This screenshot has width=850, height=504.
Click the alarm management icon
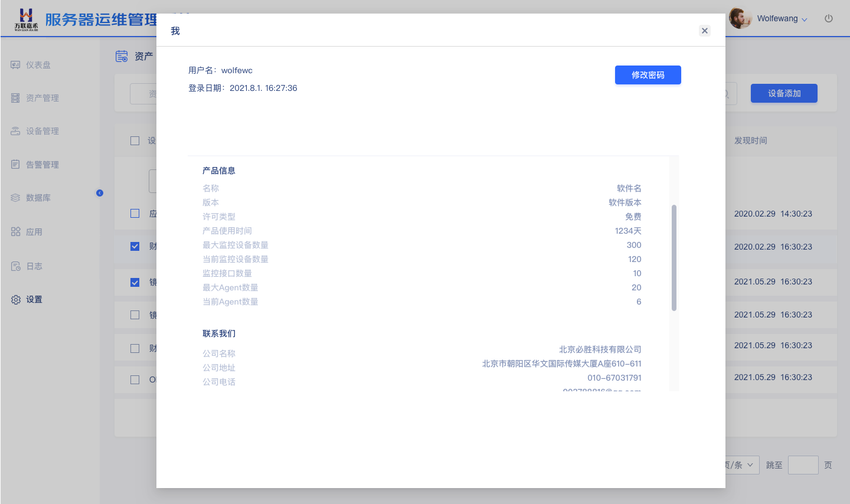click(x=15, y=165)
